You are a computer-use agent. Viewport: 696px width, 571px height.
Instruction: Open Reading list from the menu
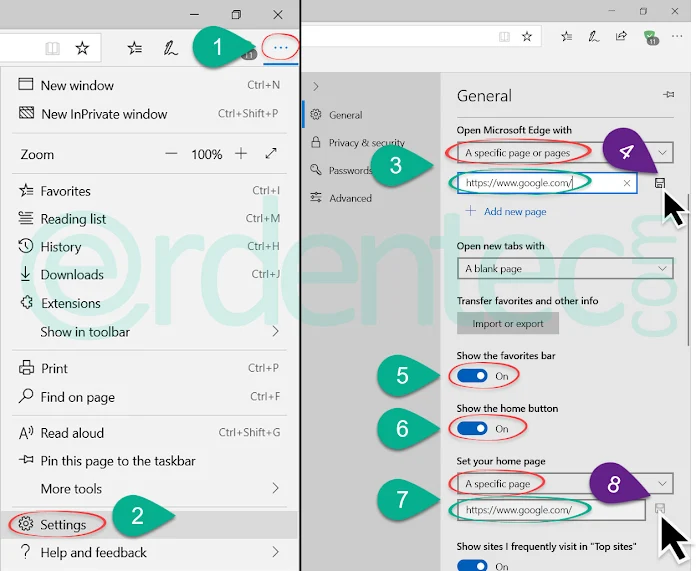[149, 219]
